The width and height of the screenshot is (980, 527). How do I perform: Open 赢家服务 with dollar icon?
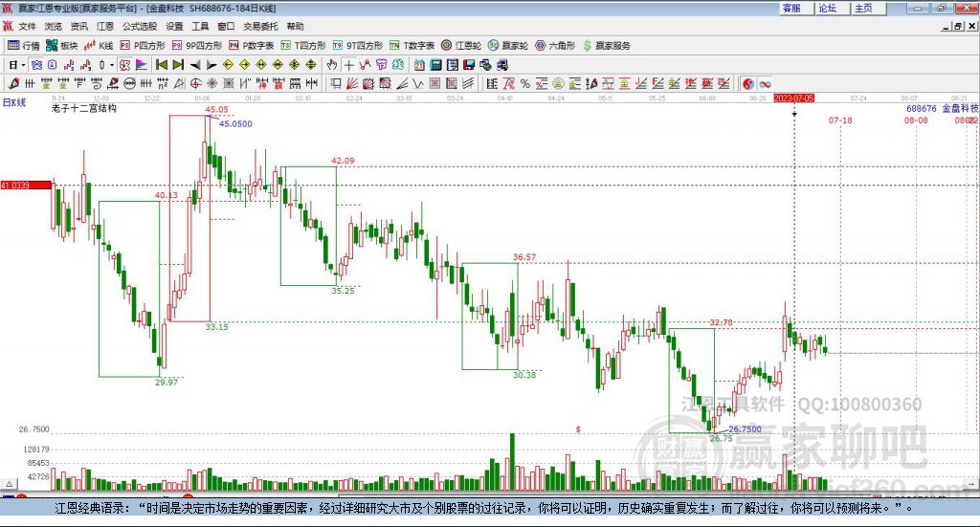tap(606, 46)
